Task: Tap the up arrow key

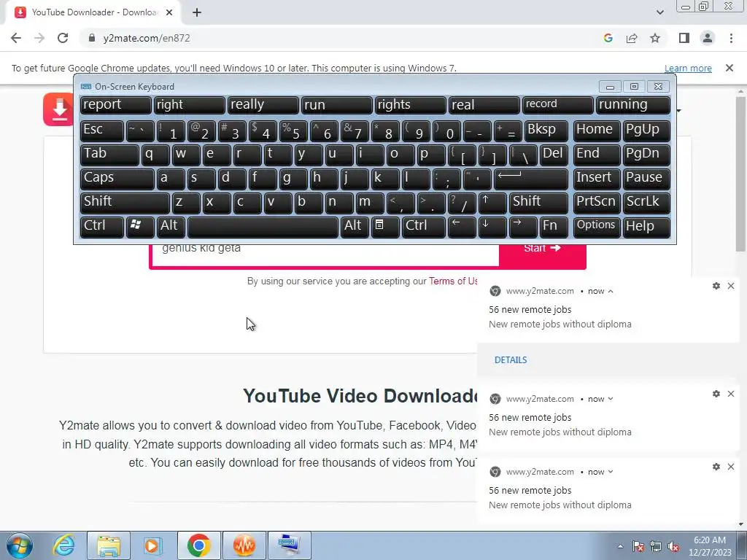Action: [x=492, y=203]
